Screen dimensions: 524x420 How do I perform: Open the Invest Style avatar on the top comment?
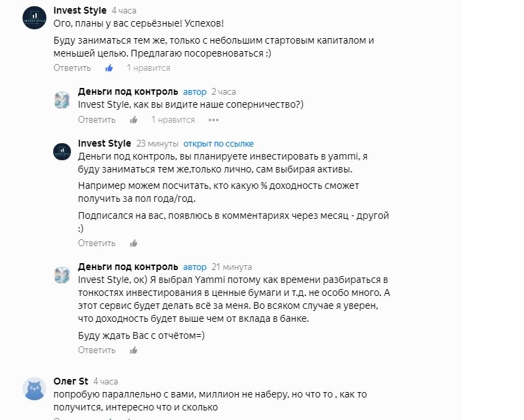click(x=34, y=17)
